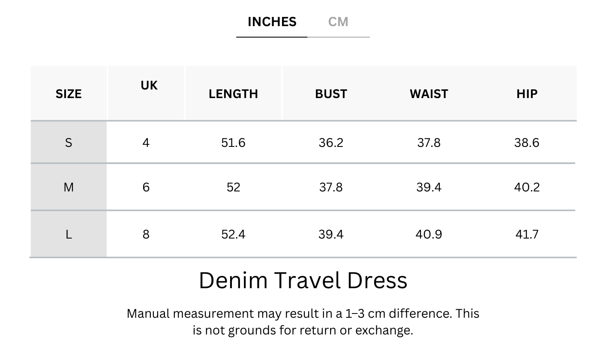Switch to the INCHES tab
The height and width of the screenshot is (364, 606).
coord(272,22)
